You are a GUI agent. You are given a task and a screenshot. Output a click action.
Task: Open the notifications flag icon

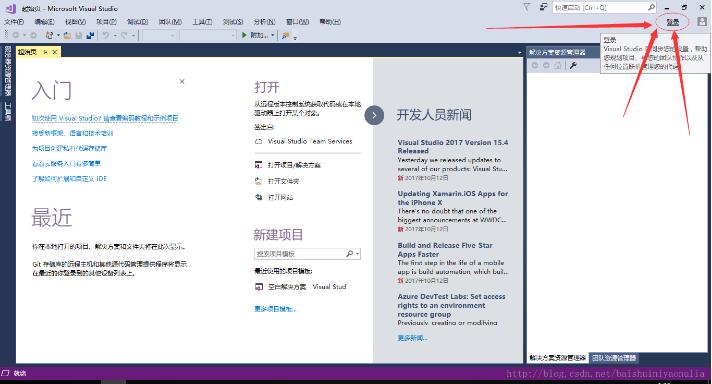[527, 7]
